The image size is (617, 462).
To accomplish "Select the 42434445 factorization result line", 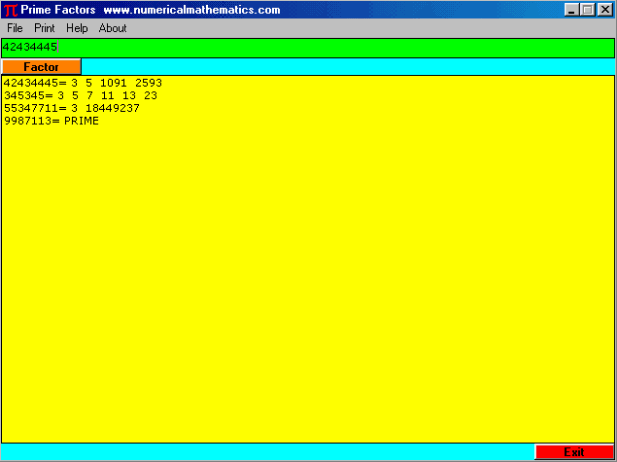I will (82, 83).
